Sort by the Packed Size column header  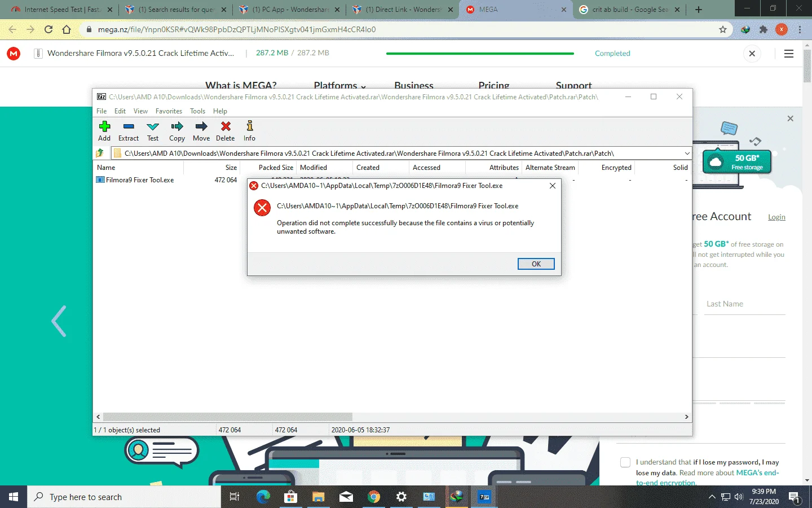268,168
